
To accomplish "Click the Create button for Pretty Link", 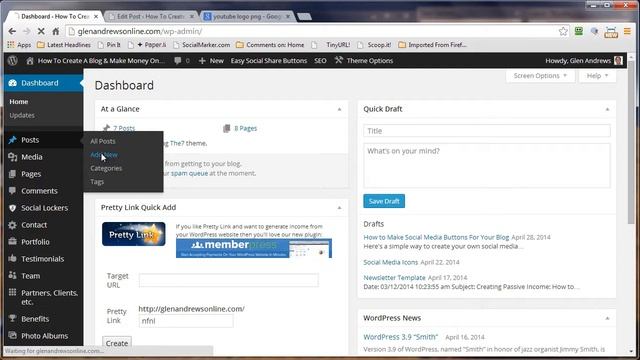I will point(117,343).
